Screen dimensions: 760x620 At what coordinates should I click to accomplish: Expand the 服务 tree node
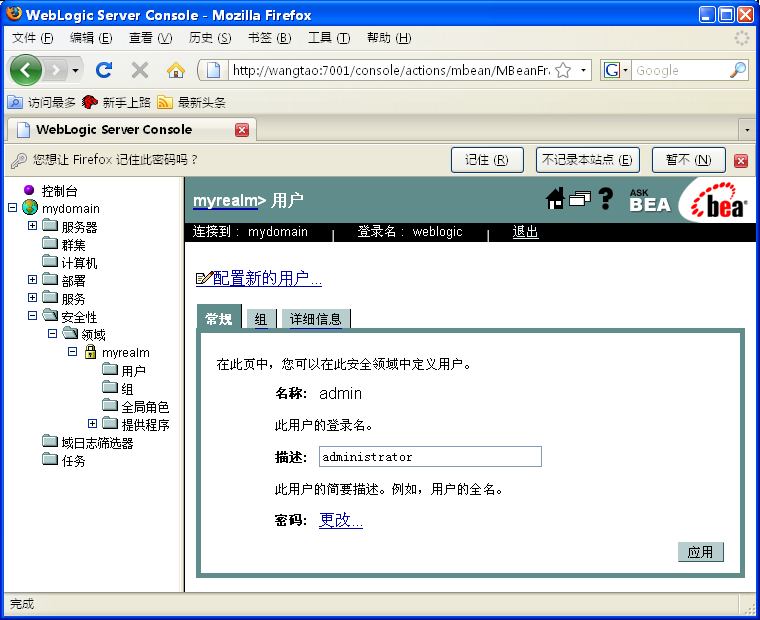click(32, 297)
